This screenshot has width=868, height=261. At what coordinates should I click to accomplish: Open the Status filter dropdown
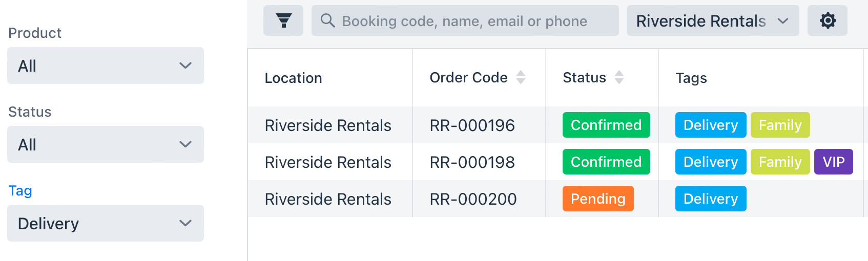(x=106, y=144)
